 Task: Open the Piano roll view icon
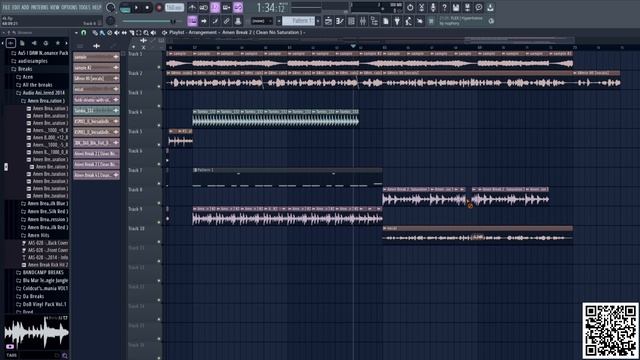point(339,21)
